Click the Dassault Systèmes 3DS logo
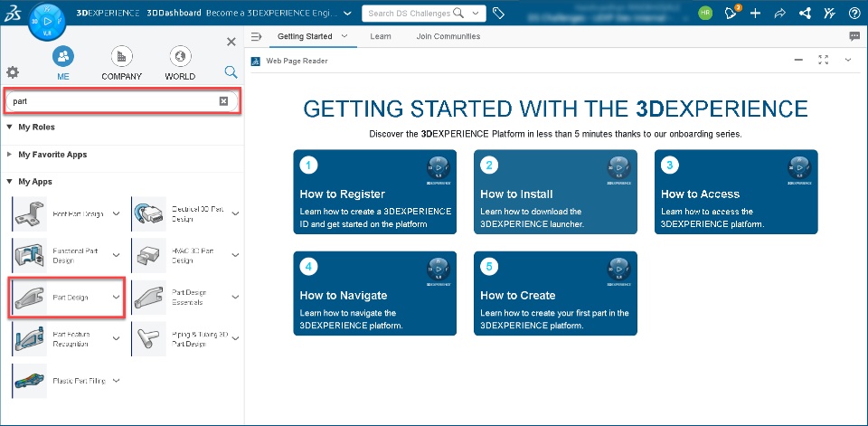 coord(14,14)
